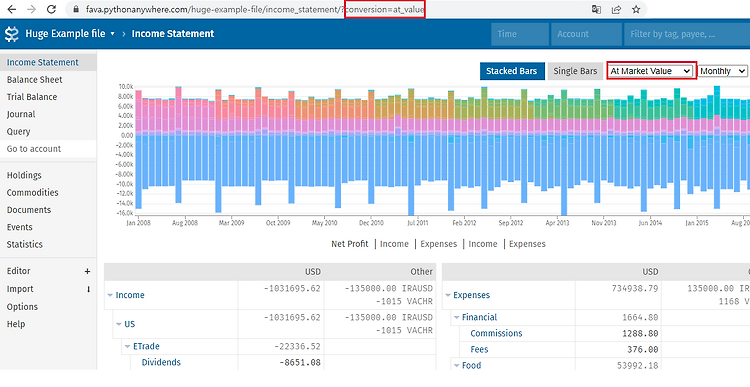This screenshot has height=387, width=750.
Task: Collapse the Income tree row
Action: coord(110,295)
